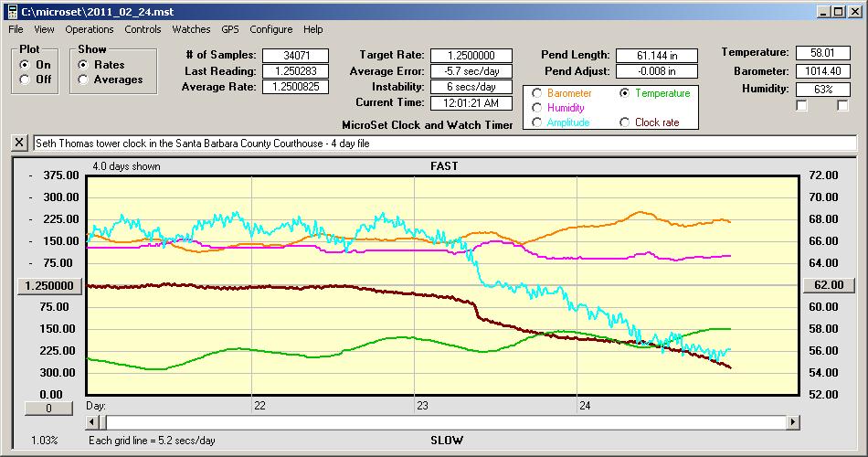
Task: Click the scrollbar thumb at the left end
Action: tap(102, 422)
